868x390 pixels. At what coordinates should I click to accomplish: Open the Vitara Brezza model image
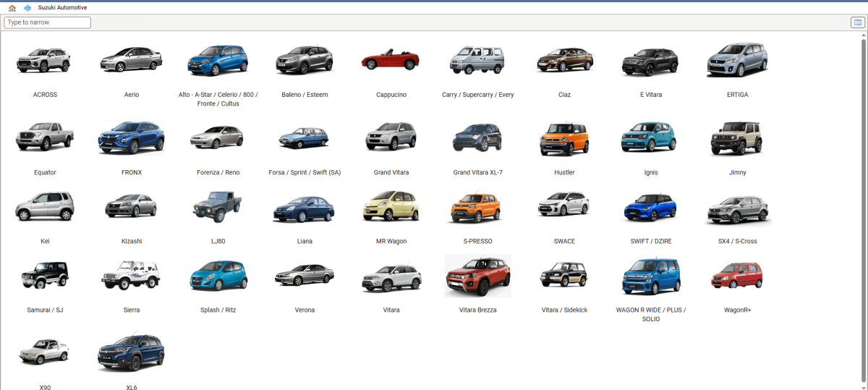[477, 276]
